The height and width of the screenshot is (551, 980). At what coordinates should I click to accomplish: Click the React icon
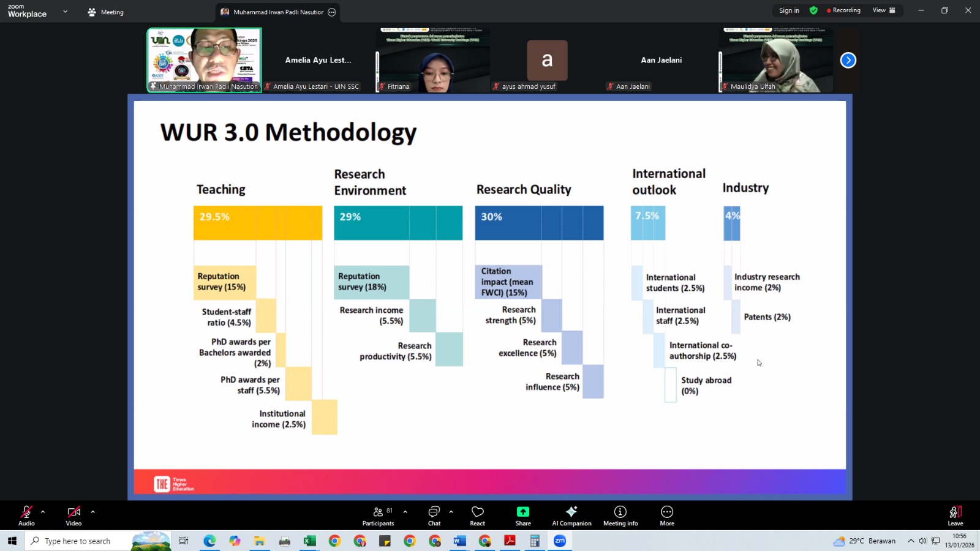tap(477, 515)
